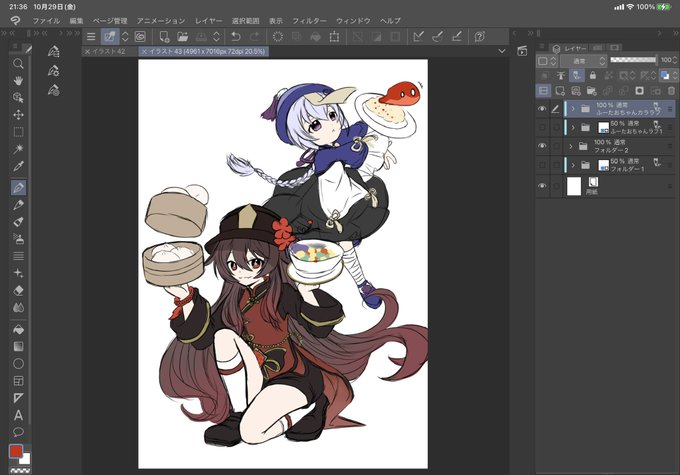
Task: Click the layer opacity slider bar
Action: [633, 60]
